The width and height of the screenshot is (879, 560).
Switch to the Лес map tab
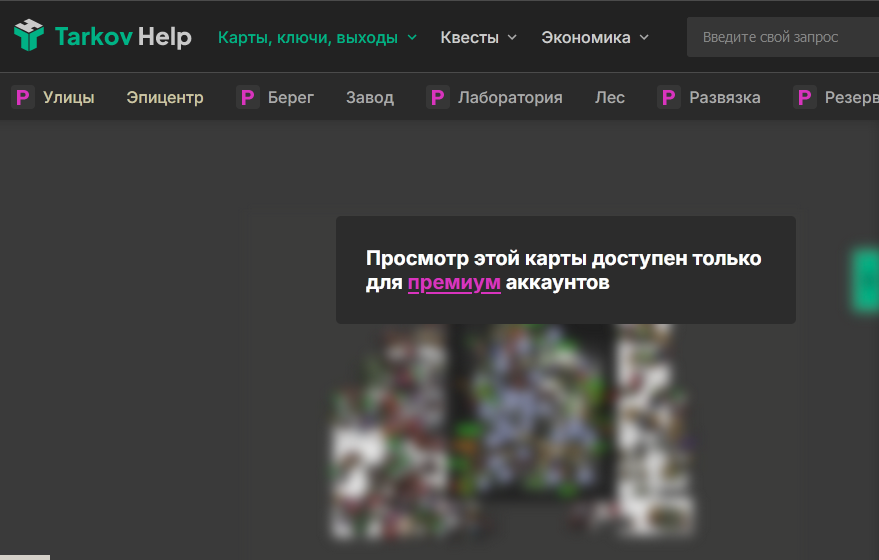[610, 98]
